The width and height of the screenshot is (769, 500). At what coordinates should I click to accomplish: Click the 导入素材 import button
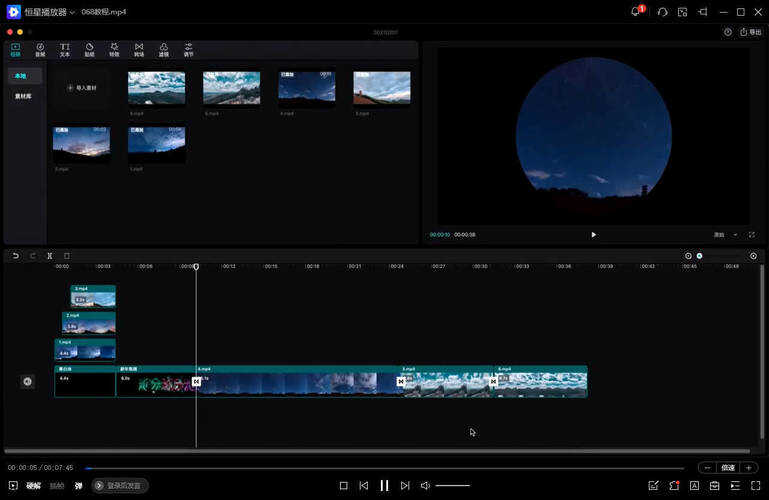[84, 88]
